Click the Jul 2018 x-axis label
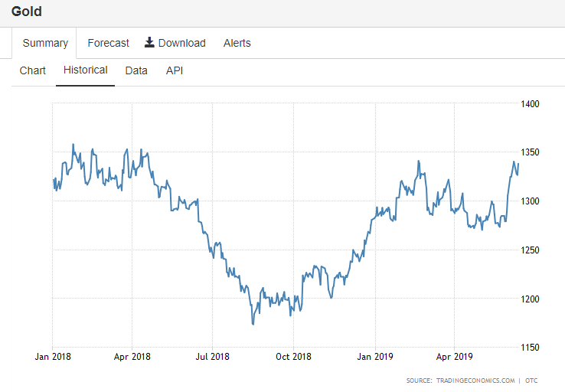The width and height of the screenshot is (565, 392). tap(212, 357)
